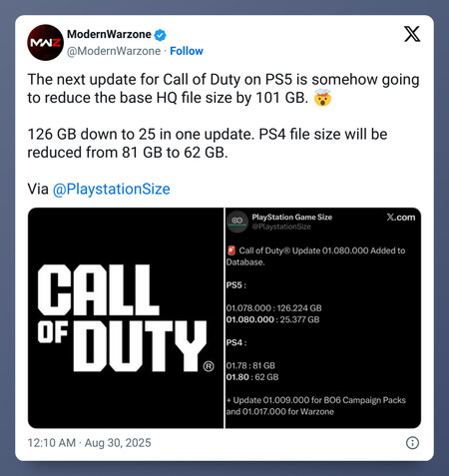Click the PS4 01.80 62 GB line

(x=252, y=377)
